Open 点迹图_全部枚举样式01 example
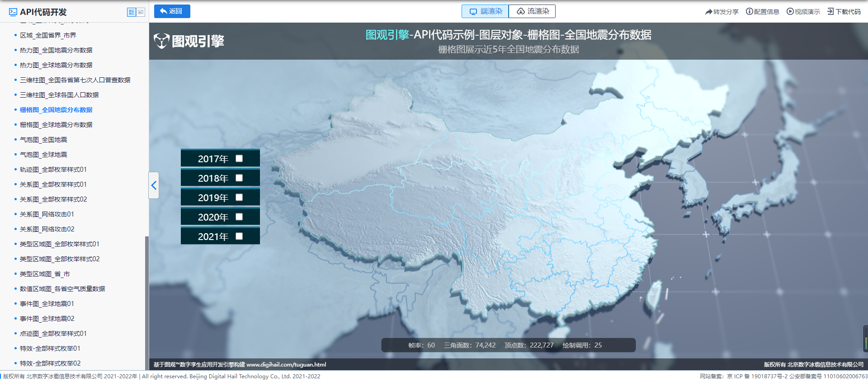This screenshot has width=868, height=381. (x=53, y=334)
